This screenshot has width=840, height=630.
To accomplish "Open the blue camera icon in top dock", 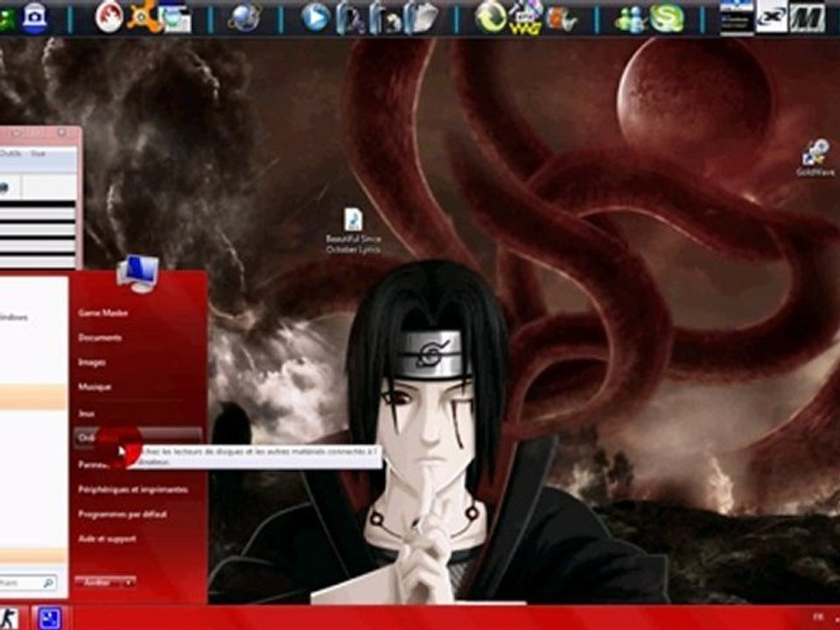I will tap(34, 17).
